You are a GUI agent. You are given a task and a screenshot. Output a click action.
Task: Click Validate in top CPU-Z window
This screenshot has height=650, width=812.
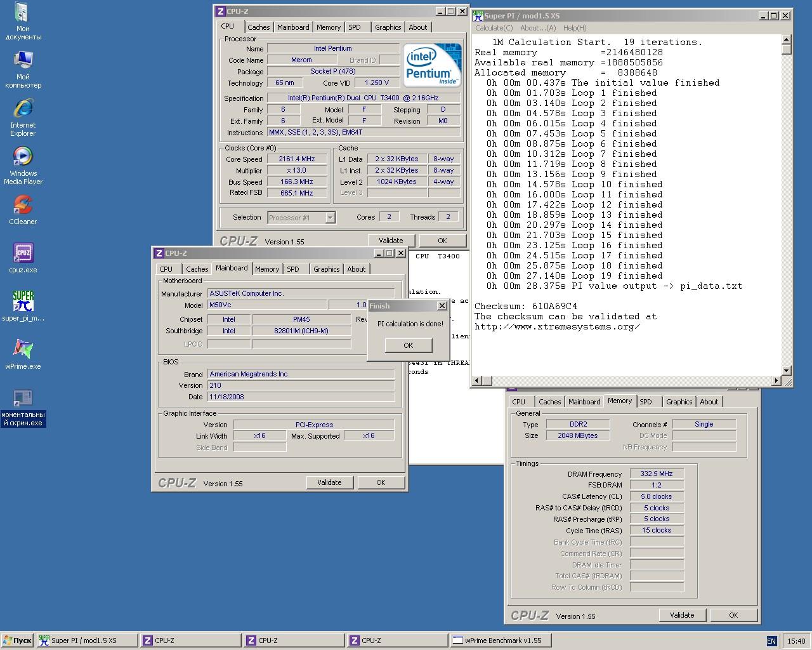[391, 241]
